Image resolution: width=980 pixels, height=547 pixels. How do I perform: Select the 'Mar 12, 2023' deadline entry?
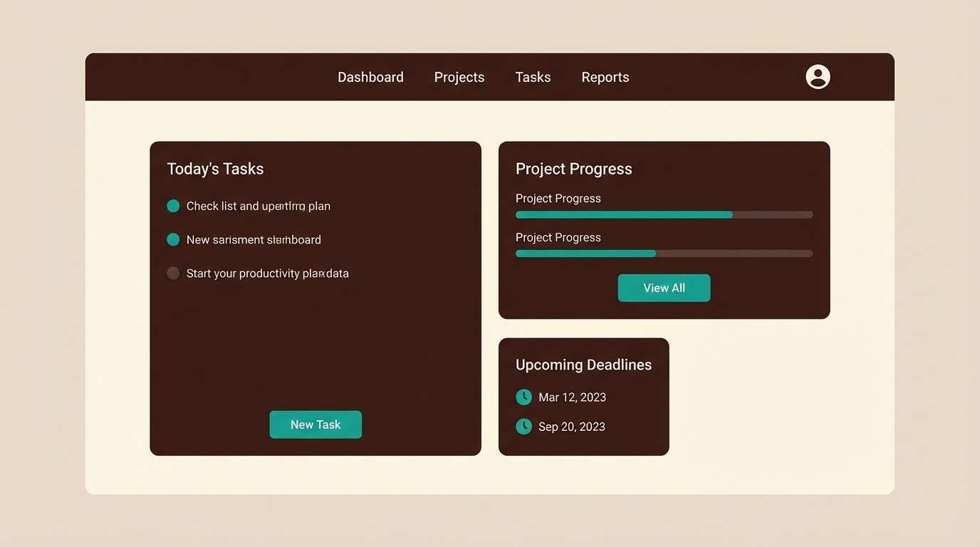point(572,397)
